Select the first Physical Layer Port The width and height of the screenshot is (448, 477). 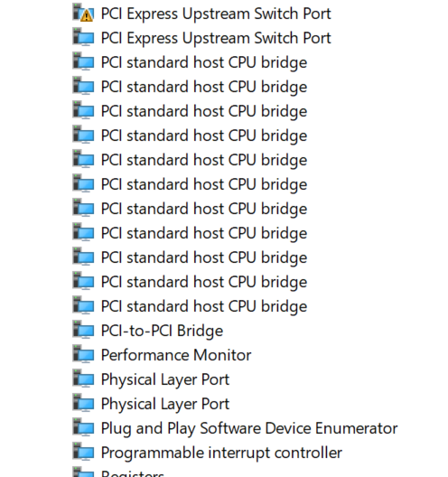click(x=165, y=379)
